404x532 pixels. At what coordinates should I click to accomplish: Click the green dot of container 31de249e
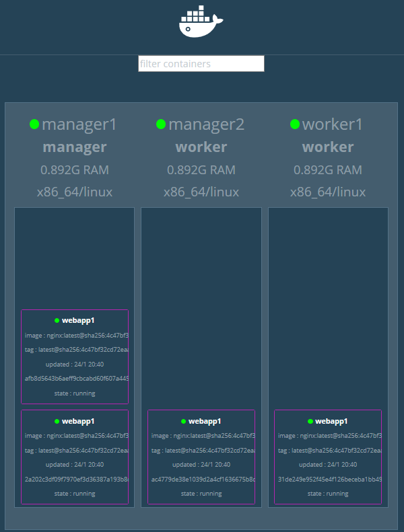coord(310,421)
